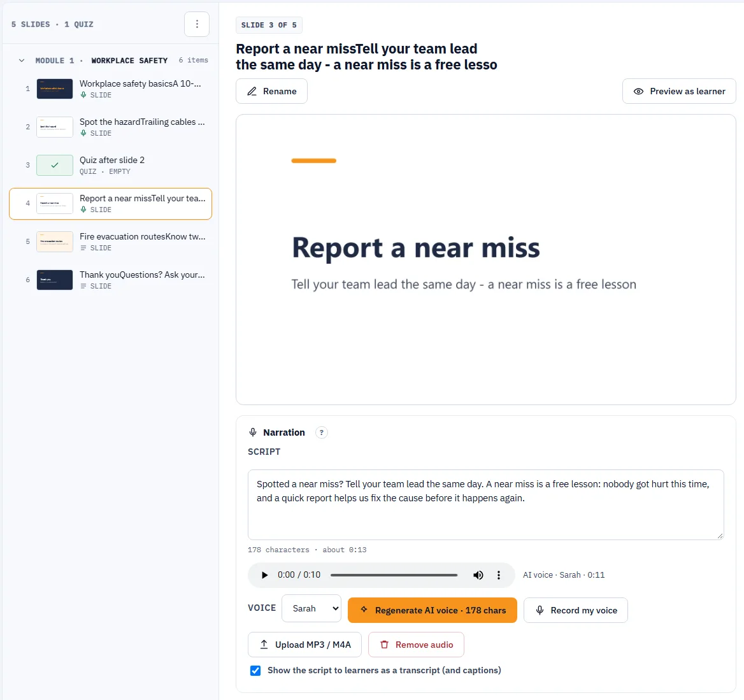Click the slide subtitle about telling team lead

tap(464, 284)
